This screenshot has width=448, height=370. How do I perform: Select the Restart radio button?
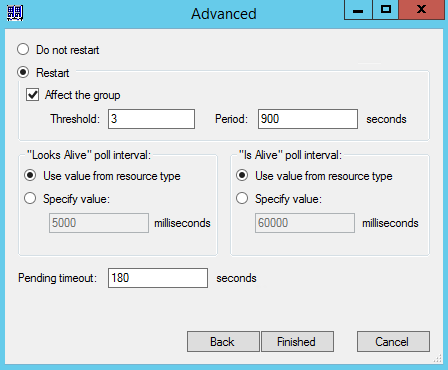(23, 72)
